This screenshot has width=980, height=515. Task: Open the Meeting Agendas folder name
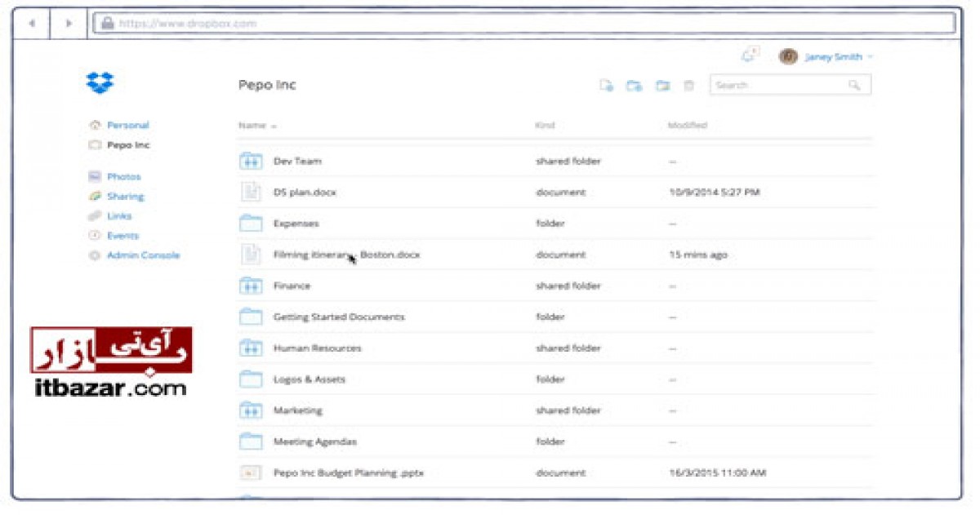pos(314,442)
